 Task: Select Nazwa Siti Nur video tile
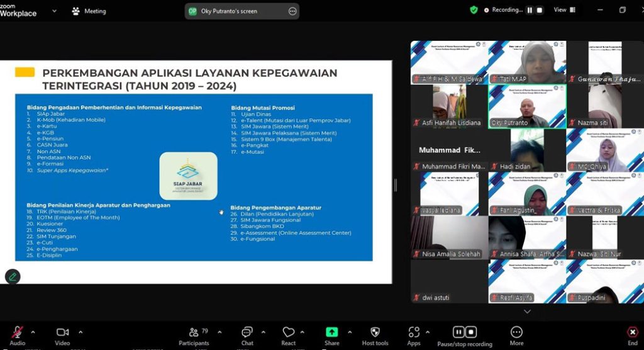(x=604, y=238)
